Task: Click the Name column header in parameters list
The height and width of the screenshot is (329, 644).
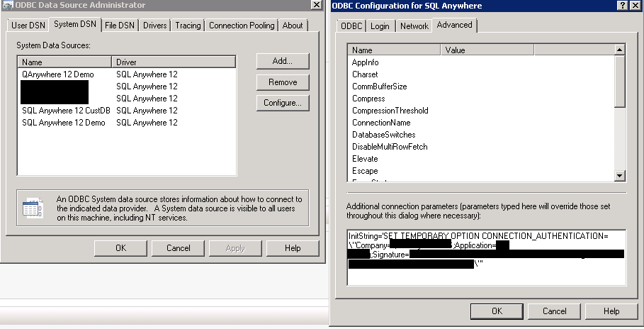Action: tap(395, 50)
